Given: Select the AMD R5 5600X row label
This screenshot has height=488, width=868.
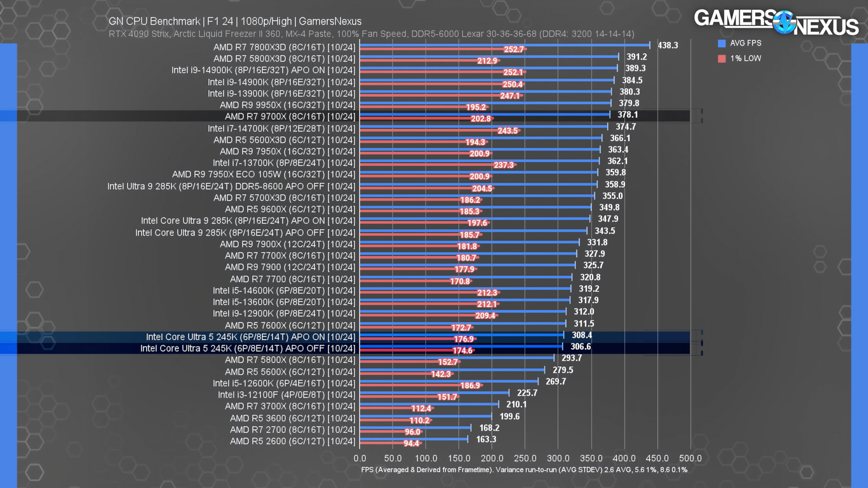Looking at the screenshot, I should (290, 372).
